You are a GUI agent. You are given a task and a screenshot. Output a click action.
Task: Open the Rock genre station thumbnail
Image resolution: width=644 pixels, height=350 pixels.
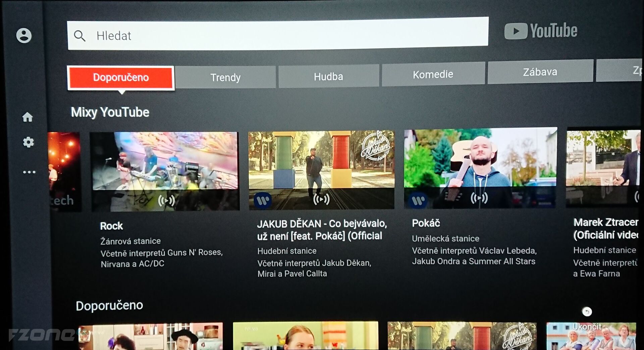pyautogui.click(x=165, y=171)
